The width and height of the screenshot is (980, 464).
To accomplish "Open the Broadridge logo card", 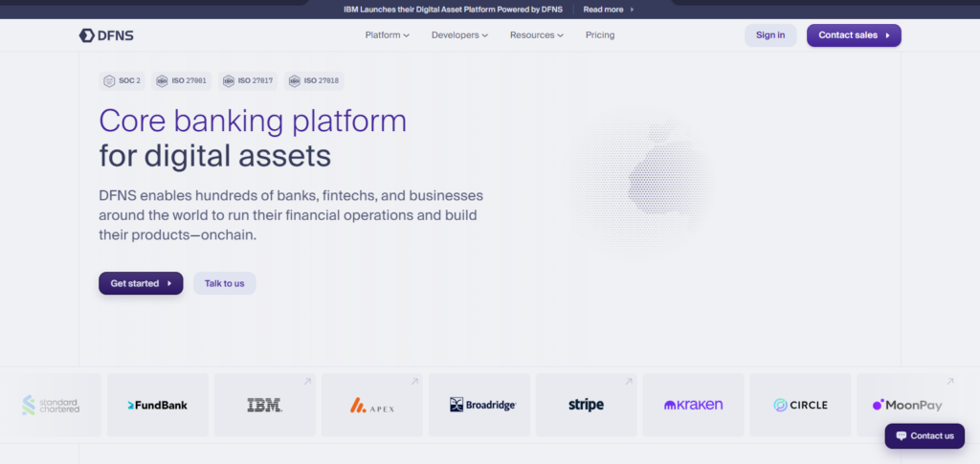I will tap(479, 406).
